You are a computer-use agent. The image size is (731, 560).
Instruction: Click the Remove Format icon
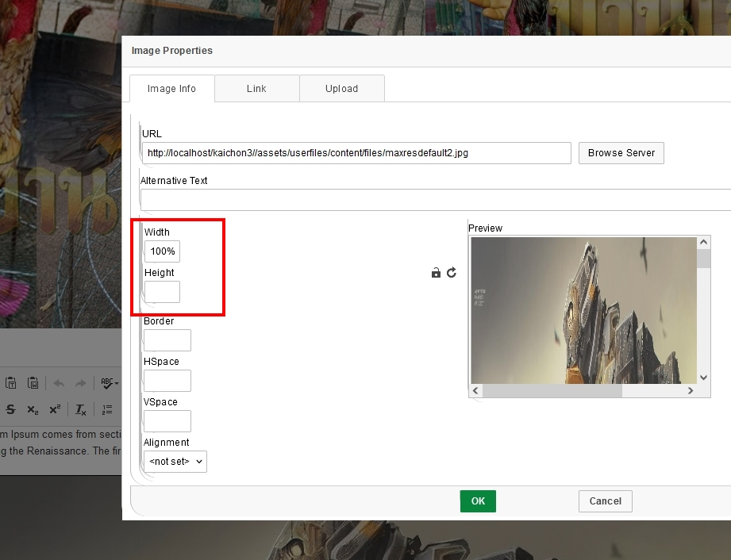coord(81,410)
